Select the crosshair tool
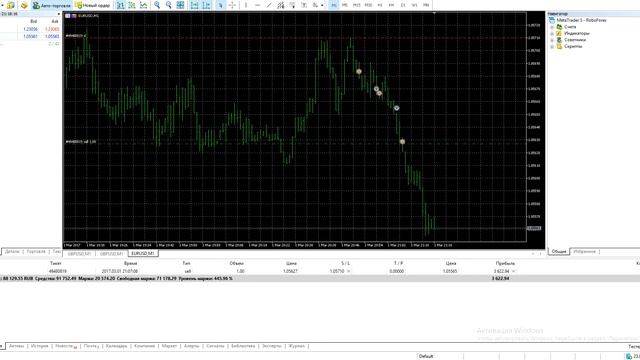Viewport: 640px width, 360px height. coord(232,5)
